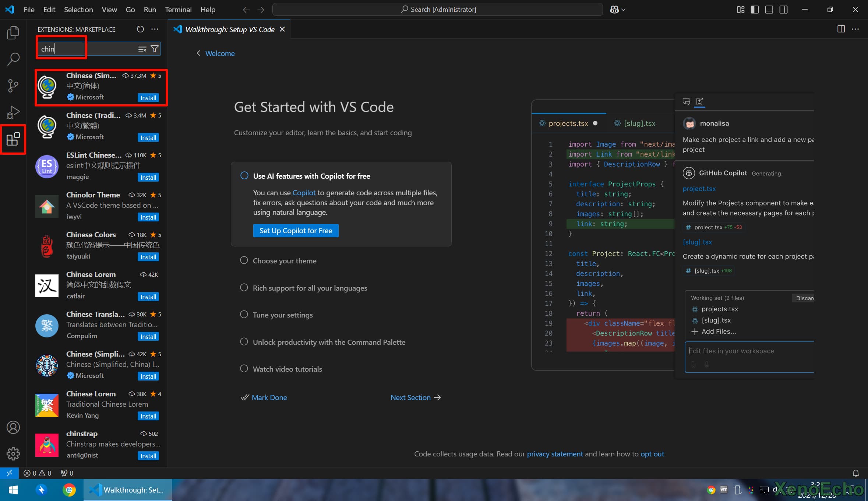Select the 'Watch video tutorials' step
This screenshot has height=501, width=868.
[287, 369]
